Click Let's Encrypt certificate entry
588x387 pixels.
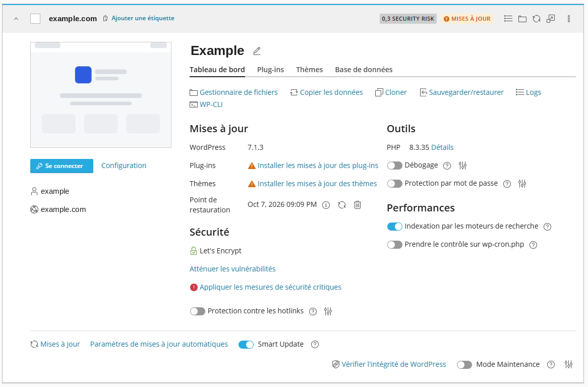pyautogui.click(x=216, y=251)
